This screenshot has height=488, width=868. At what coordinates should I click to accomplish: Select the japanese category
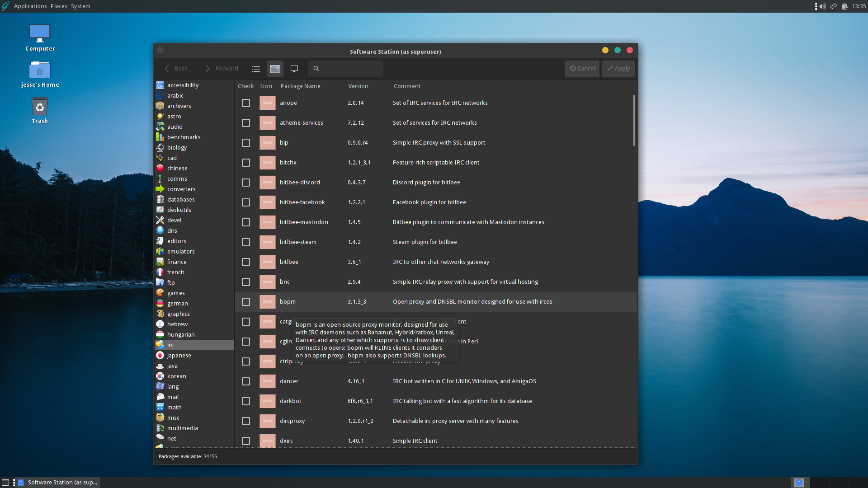pyautogui.click(x=194, y=355)
